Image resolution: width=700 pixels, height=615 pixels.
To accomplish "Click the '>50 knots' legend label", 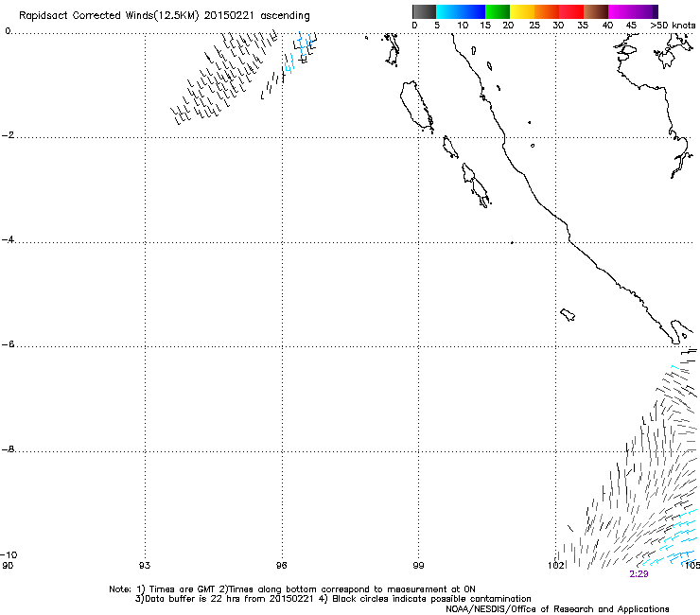I will point(673,26).
